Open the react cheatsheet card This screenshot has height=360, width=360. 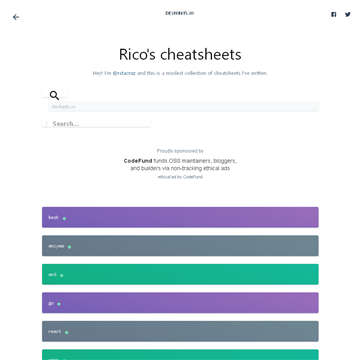pyautogui.click(x=180, y=331)
